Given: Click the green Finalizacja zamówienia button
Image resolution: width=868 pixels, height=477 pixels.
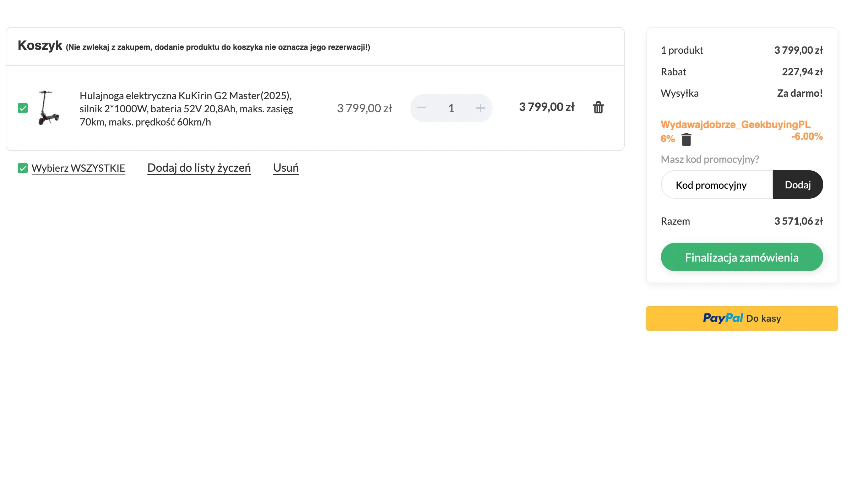Looking at the screenshot, I should 742,257.
